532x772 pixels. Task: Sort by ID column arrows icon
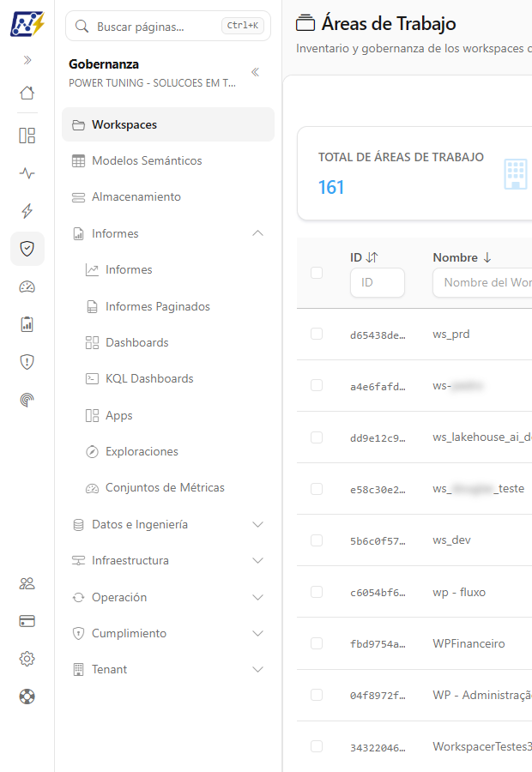(372, 257)
